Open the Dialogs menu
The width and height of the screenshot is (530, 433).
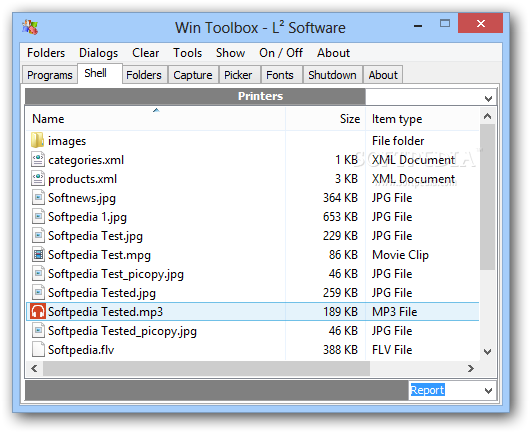pyautogui.click(x=98, y=53)
